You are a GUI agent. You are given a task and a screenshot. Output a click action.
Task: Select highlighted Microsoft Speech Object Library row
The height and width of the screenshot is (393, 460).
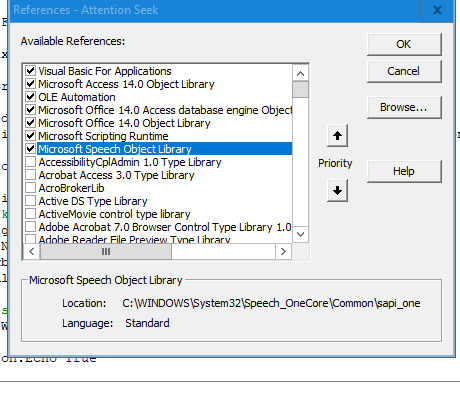(x=164, y=149)
